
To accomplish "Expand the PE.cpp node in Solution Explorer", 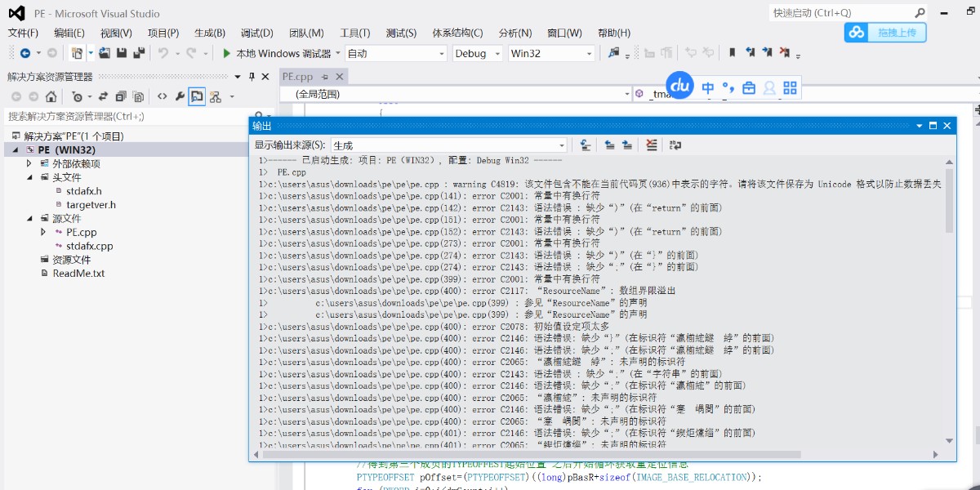I will (43, 232).
